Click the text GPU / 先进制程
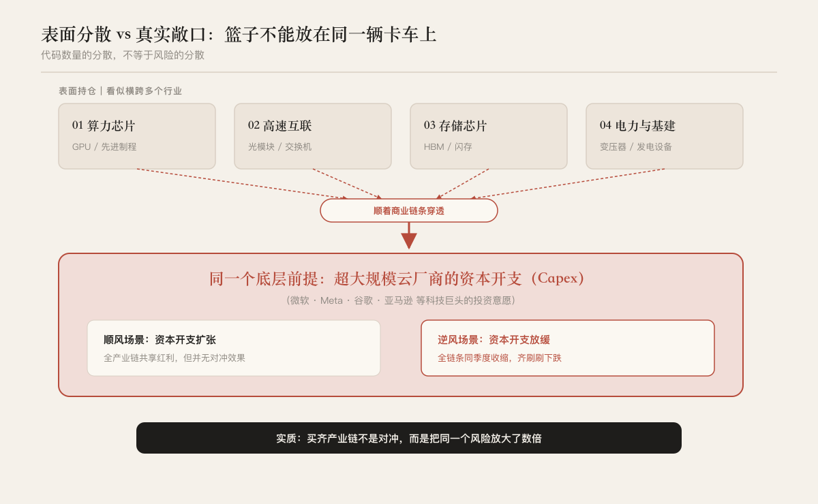 point(104,146)
